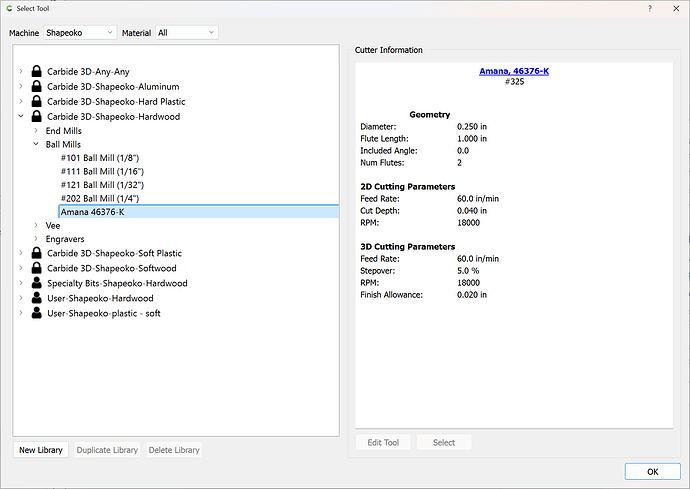Image resolution: width=690 pixels, height=489 pixels.
Task: Click the Duplicate Library button
Action: (107, 450)
